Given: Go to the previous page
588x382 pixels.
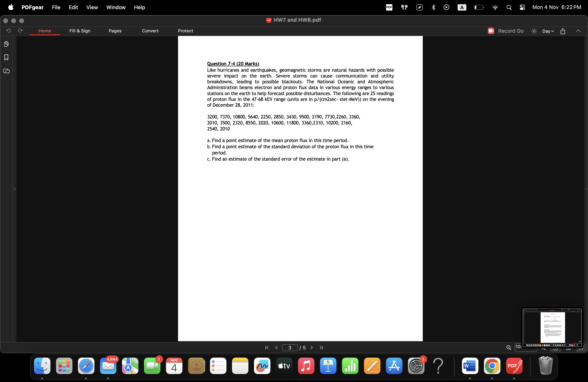Looking at the screenshot, I should (x=276, y=347).
